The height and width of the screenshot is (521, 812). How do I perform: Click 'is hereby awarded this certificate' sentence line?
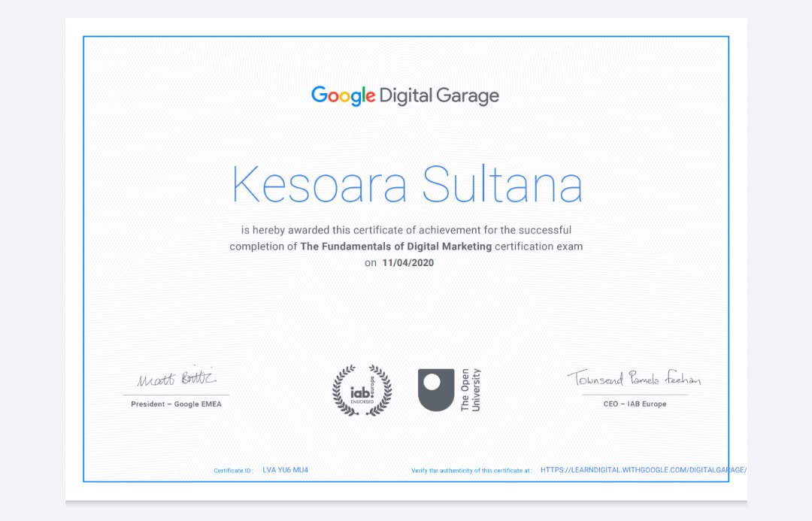[x=406, y=230]
